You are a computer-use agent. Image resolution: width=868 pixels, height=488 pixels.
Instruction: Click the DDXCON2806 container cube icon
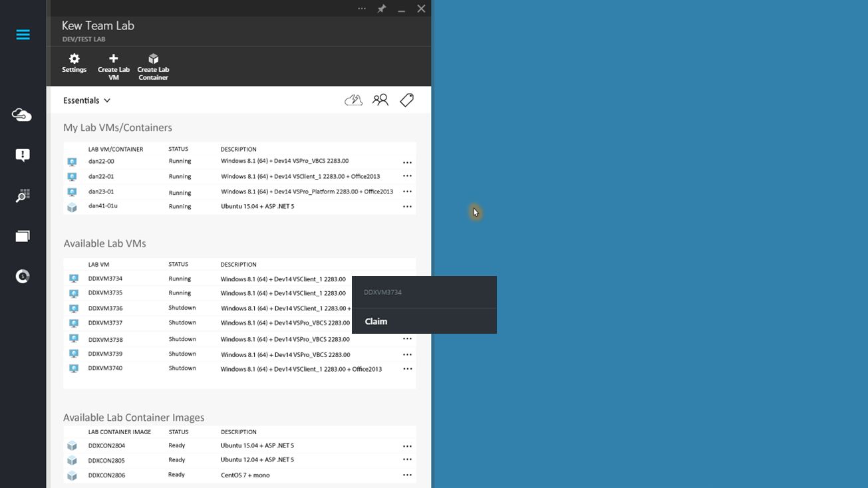coord(72,476)
